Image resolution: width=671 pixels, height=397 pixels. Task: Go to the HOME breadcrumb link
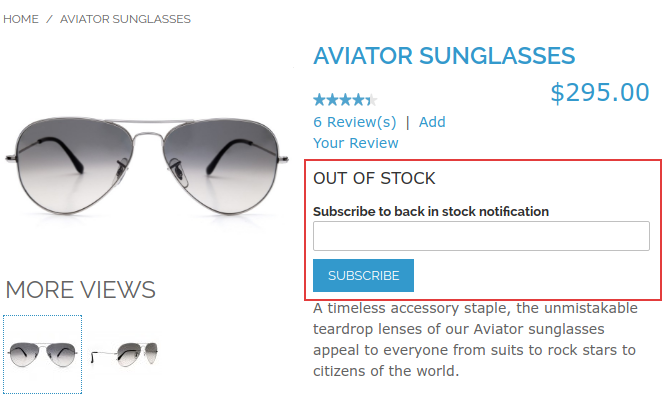pyautogui.click(x=21, y=19)
